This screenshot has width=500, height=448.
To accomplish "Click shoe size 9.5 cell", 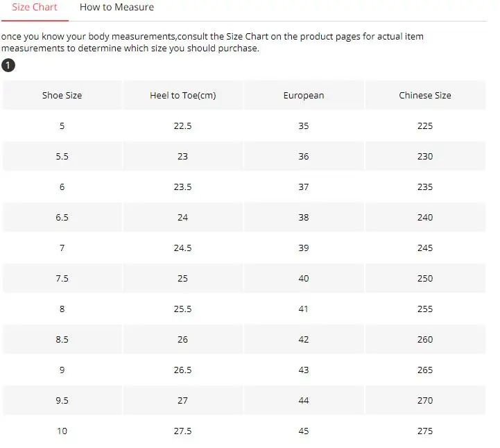I will [x=62, y=400].
